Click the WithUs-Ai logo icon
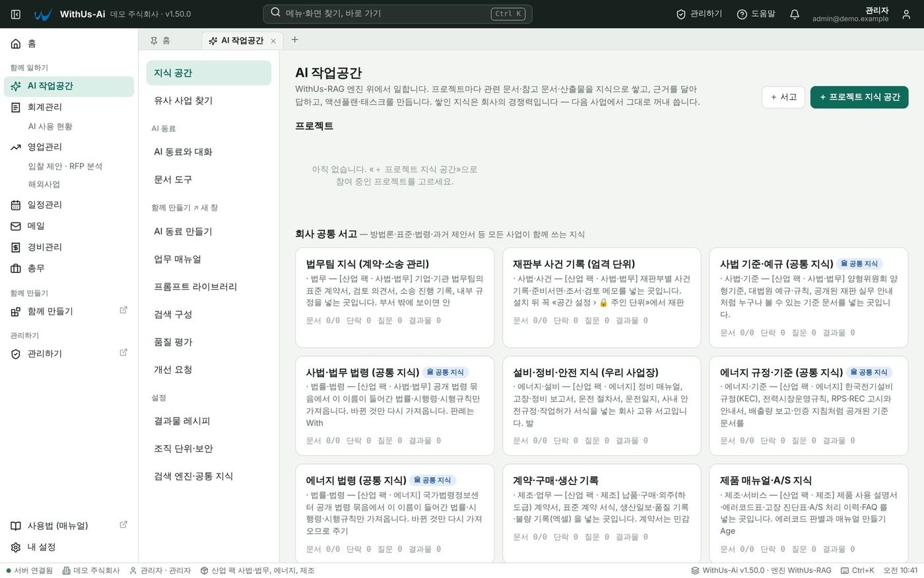 pyautogui.click(x=43, y=14)
